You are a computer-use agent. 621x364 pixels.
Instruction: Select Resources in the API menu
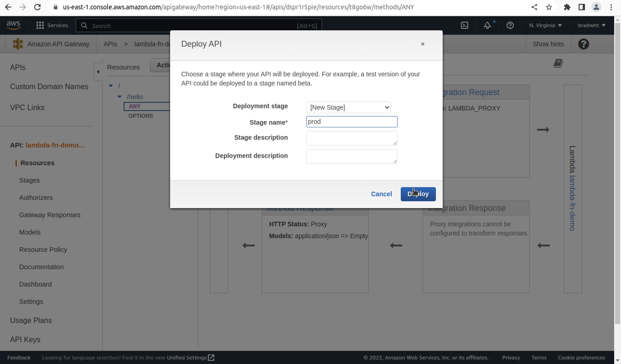tap(37, 163)
